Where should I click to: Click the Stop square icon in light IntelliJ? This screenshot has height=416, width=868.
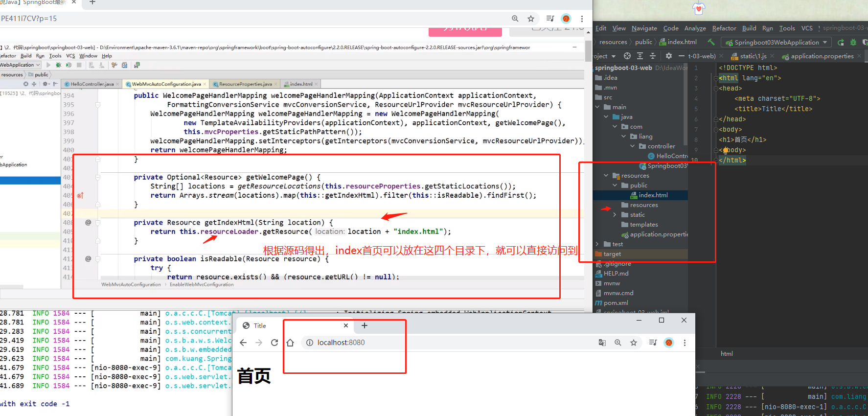(79, 65)
